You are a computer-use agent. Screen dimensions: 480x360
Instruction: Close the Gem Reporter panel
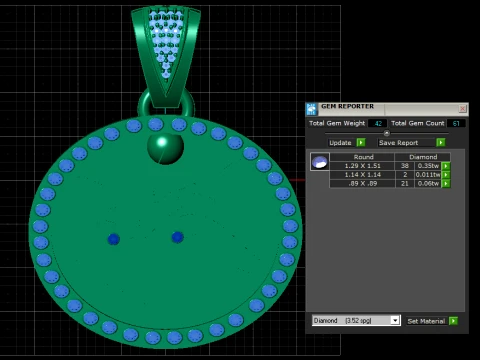[x=462, y=109]
